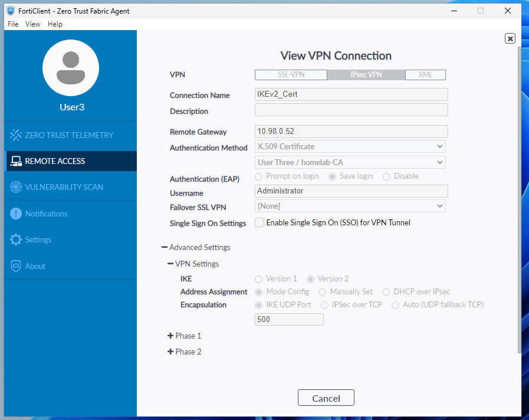Open the Failover SSL VPN dropdown

coord(350,206)
